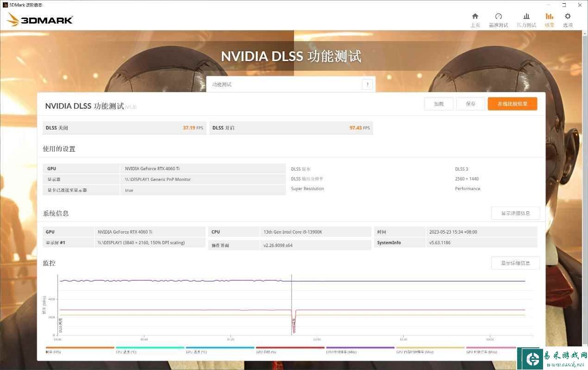This screenshot has height=370, width=588.
Task: Click the 'v2.26.8098 s64' interface version
Action: pos(279,246)
